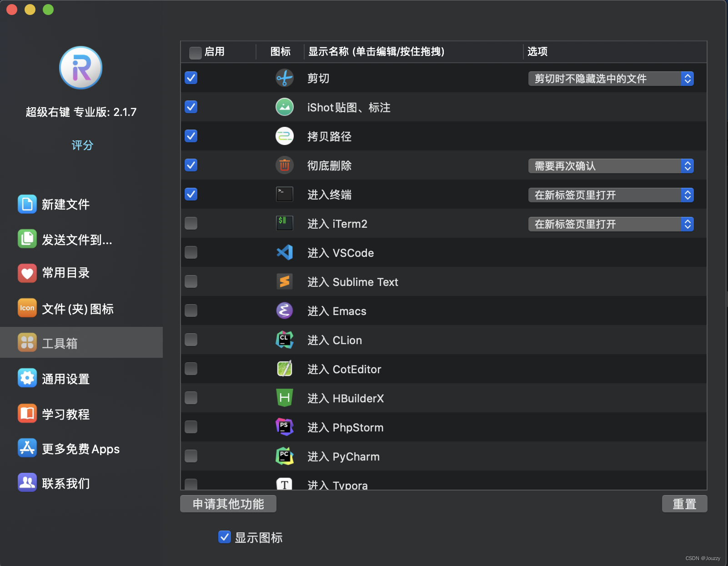Enable the 进入 Sublime Text checkbox

tap(191, 281)
